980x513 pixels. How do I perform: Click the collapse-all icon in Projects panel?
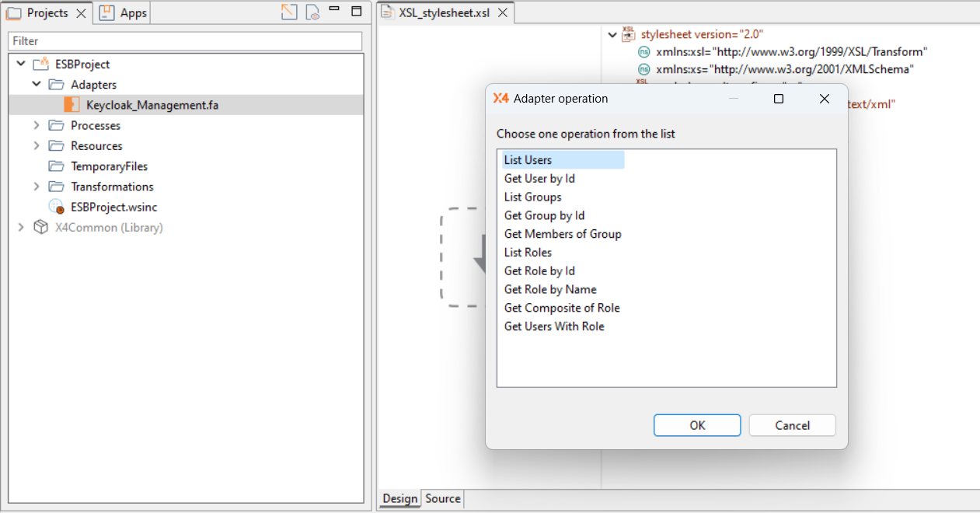click(289, 12)
